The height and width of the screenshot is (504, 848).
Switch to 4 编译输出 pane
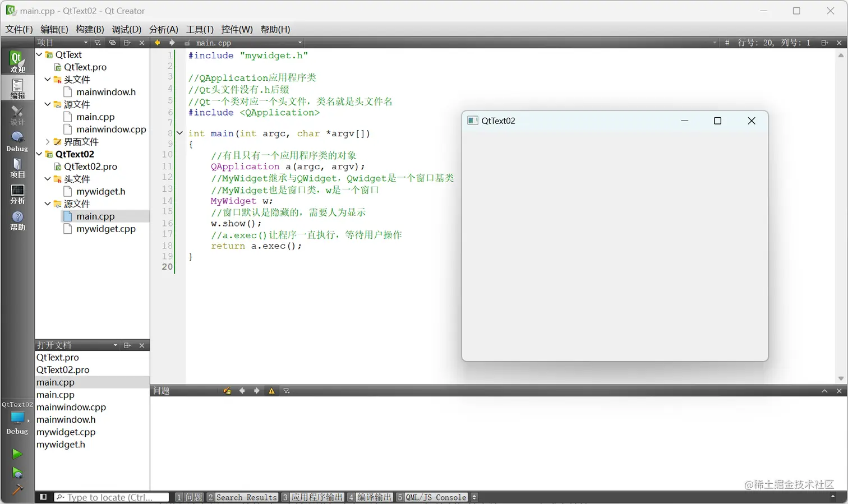[x=370, y=497]
